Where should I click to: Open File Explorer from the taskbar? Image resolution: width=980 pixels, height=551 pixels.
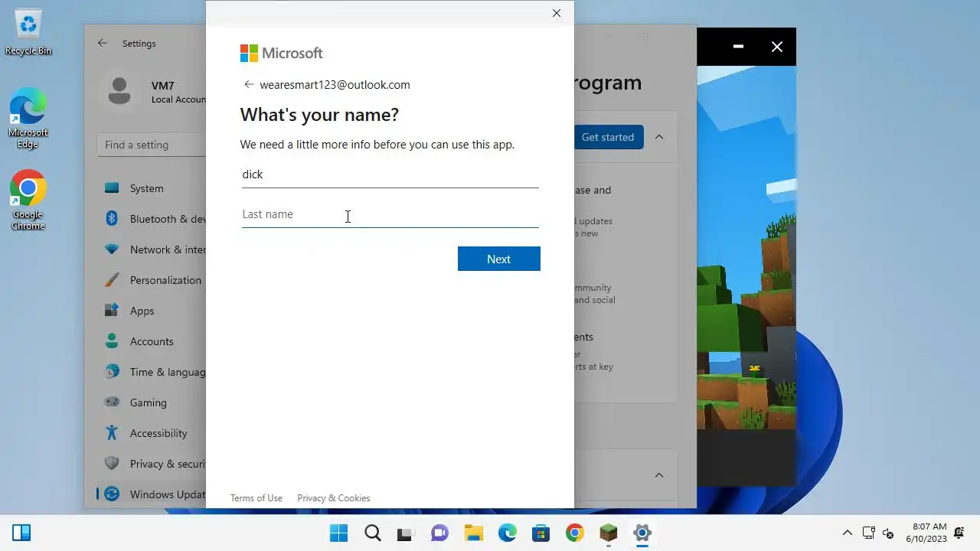pyautogui.click(x=473, y=533)
